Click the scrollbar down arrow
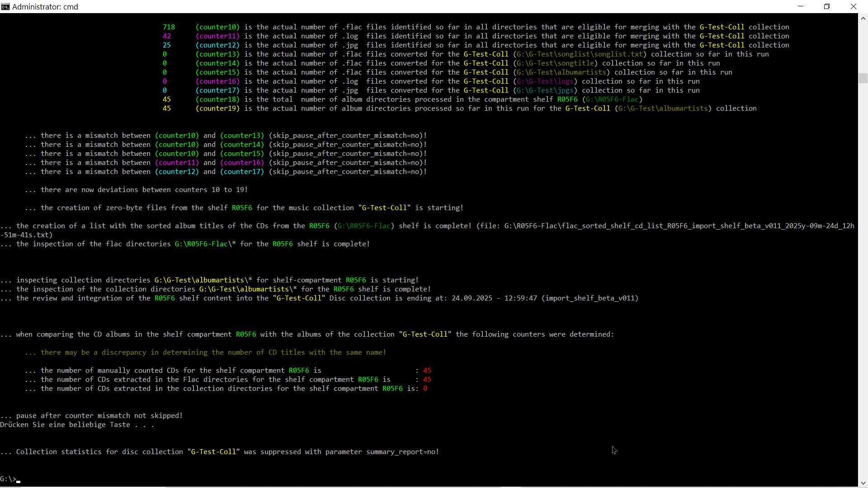Screen dimensions: 868x488 pos(863,482)
